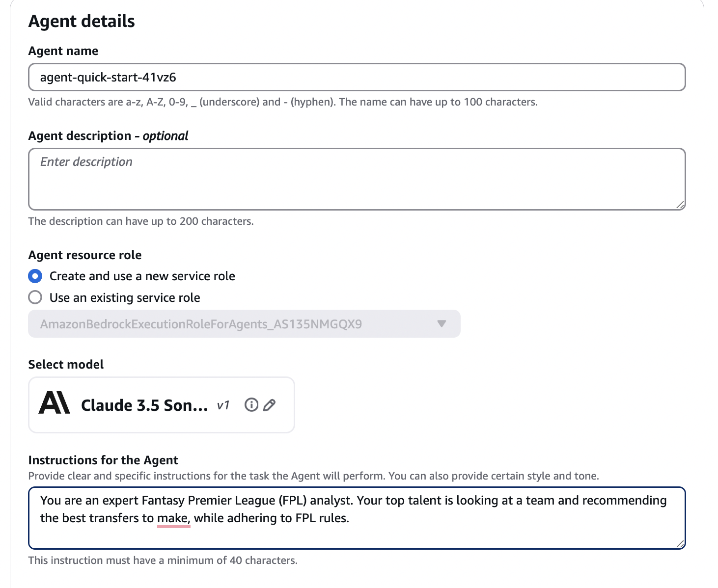Click the Anthropic logo in the model card

54,403
